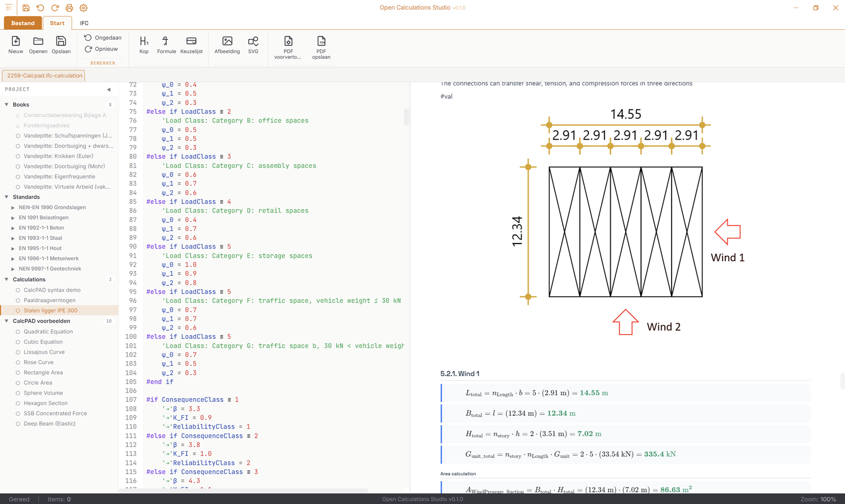This screenshot has height=504, width=845.
Task: Create a new file with Nieuw
Action: tap(15, 45)
